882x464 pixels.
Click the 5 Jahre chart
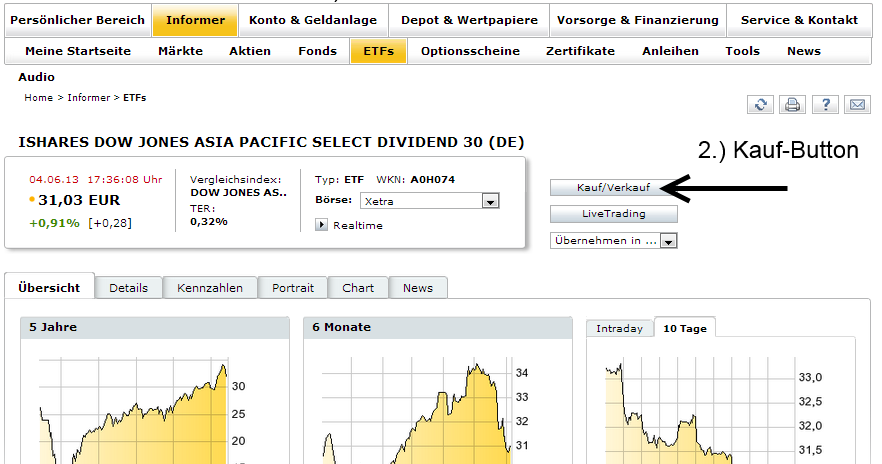(x=135, y=411)
